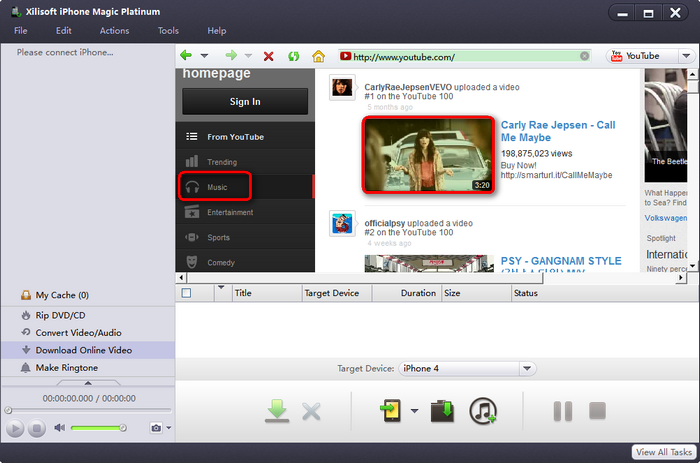The image size is (700, 463).
Task: Click the Call Me Maybe video thumbnail
Action: pyautogui.click(x=428, y=155)
